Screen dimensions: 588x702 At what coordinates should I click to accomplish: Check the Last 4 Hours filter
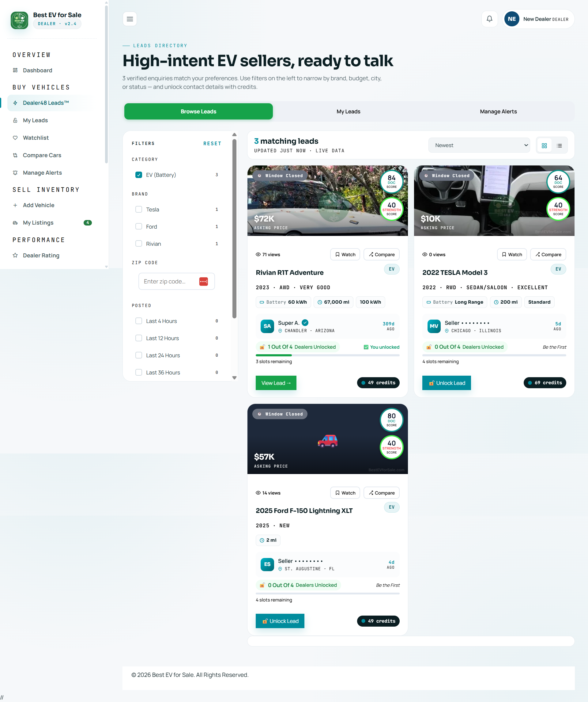point(139,321)
